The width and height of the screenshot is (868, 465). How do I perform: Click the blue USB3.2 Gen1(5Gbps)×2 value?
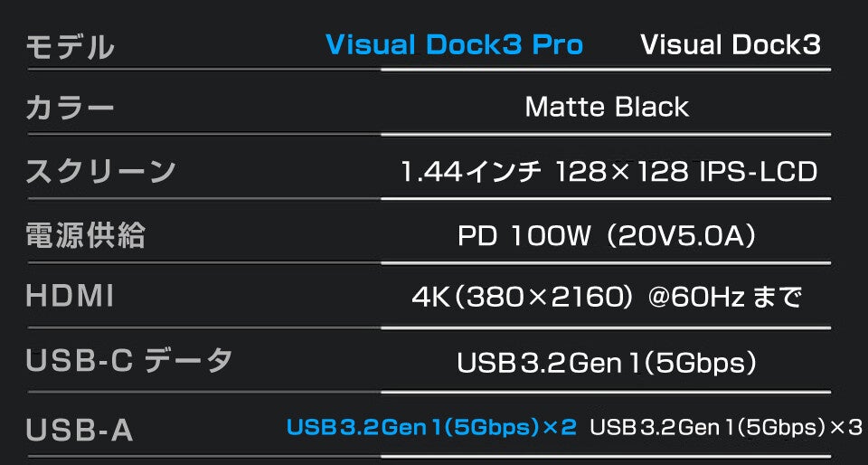431,427
